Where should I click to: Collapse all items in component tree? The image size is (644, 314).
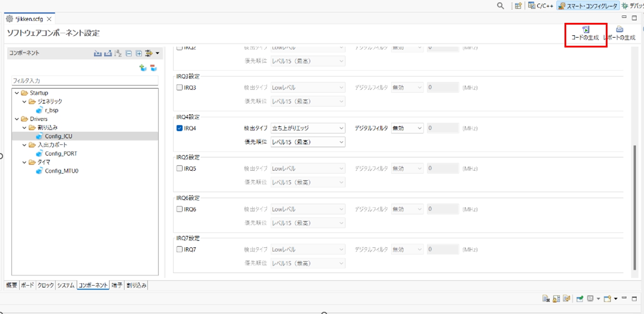(x=129, y=53)
